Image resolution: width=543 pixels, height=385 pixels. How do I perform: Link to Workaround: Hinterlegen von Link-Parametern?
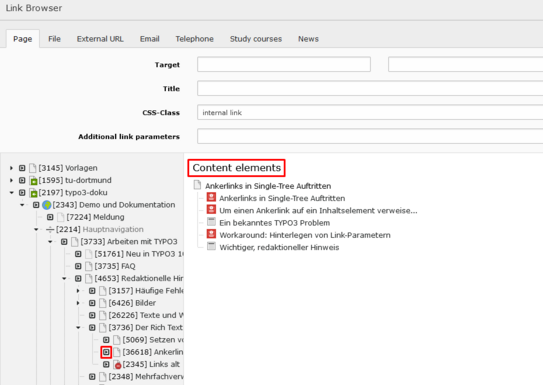coord(305,235)
